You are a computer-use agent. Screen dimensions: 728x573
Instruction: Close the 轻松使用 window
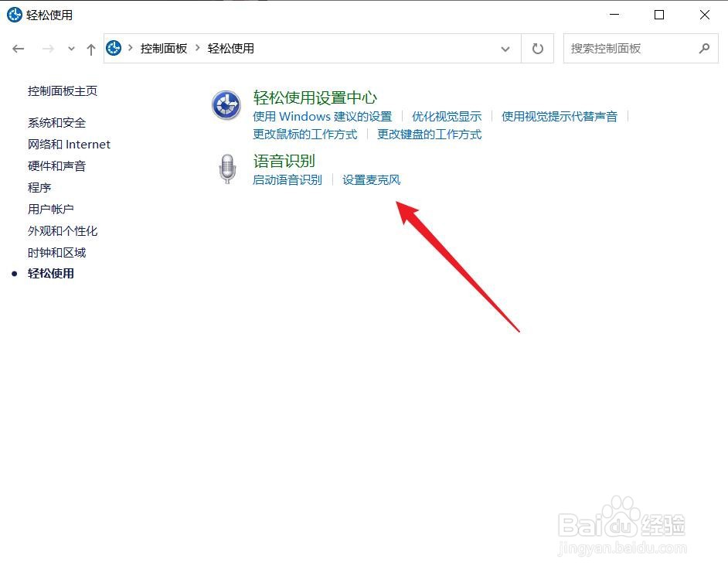coord(704,15)
